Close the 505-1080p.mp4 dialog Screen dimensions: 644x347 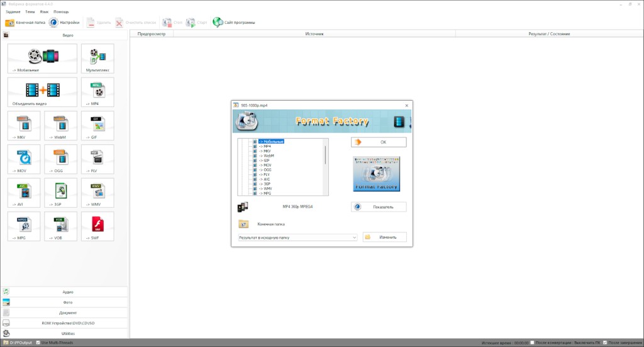click(407, 106)
